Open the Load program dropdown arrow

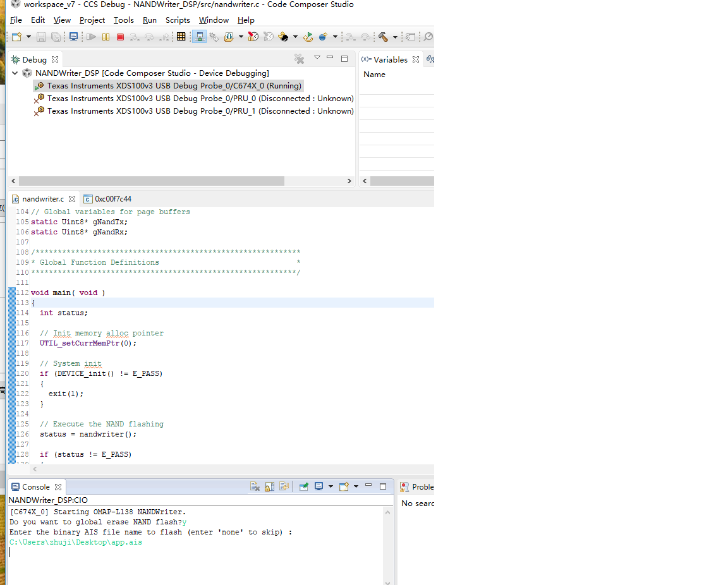click(x=241, y=37)
